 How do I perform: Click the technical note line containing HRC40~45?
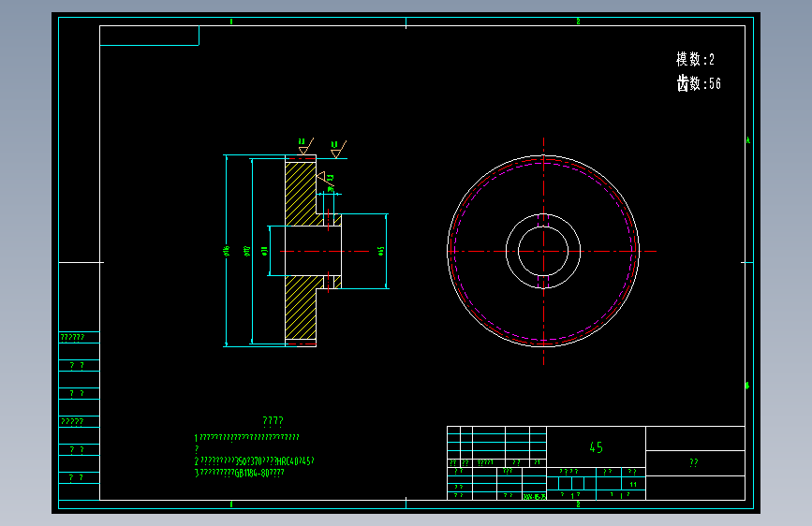point(254,460)
